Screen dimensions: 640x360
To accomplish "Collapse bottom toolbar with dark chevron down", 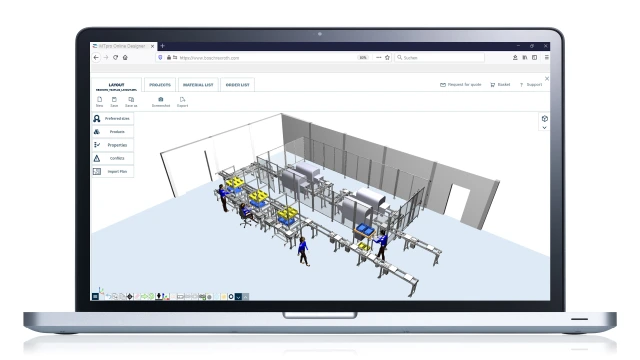I will pyautogui.click(x=238, y=297).
